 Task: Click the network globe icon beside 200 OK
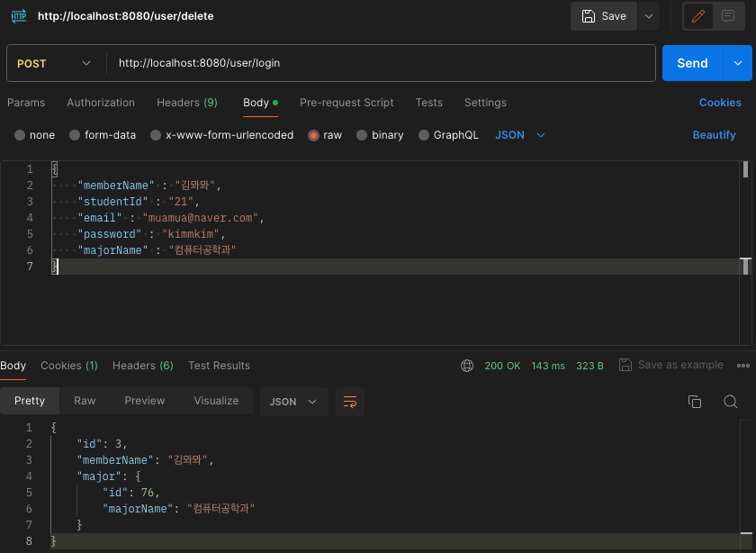pyautogui.click(x=467, y=366)
